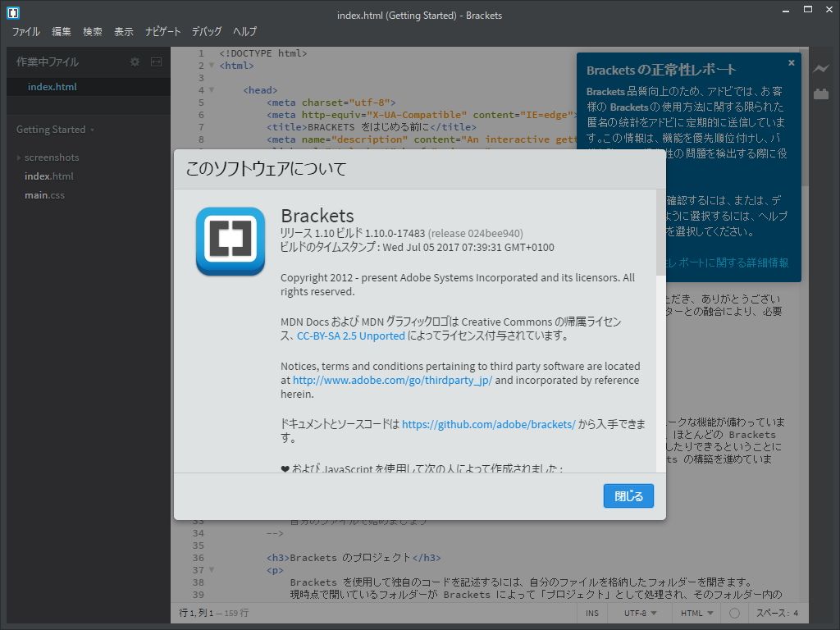Select main.css in the file tree
This screenshot has height=630, width=840.
click(44, 194)
